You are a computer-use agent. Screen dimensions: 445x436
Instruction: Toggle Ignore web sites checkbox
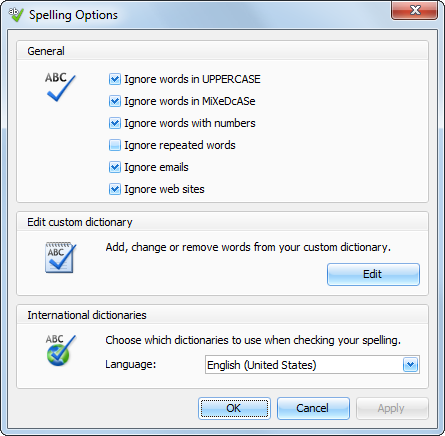coord(115,189)
